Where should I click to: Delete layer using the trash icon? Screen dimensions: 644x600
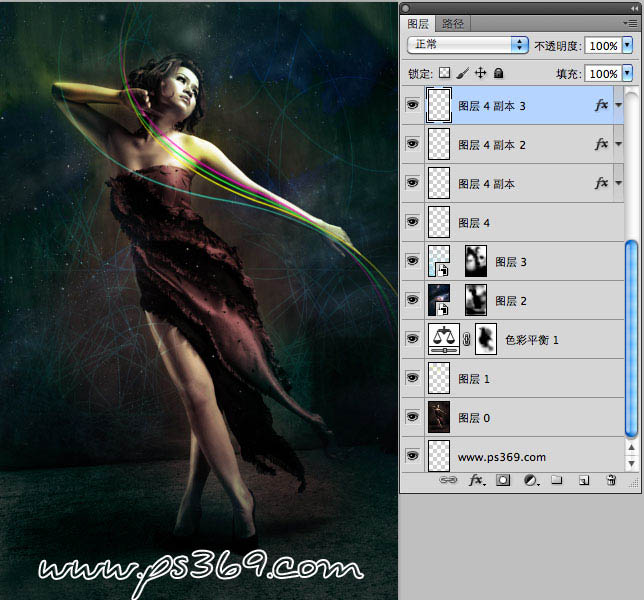(611, 481)
